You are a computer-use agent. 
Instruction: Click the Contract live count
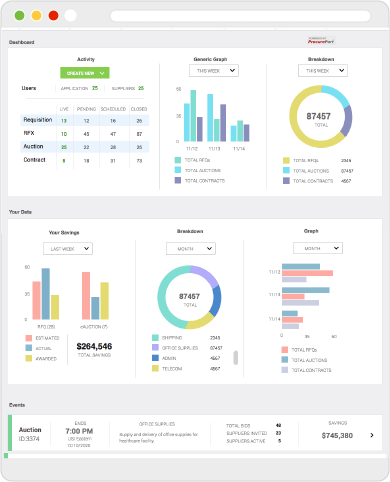tap(64, 161)
